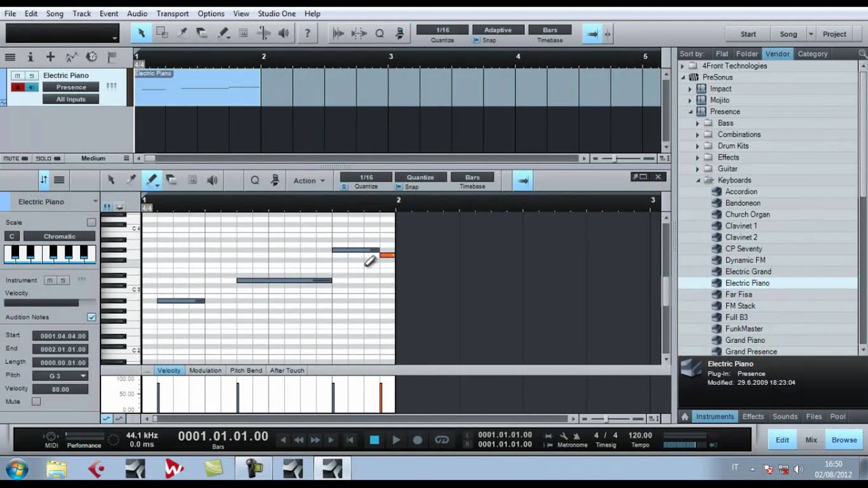The width and height of the screenshot is (868, 488).
Task: Choose the Split tool in piano roll editor
Action: point(131,180)
